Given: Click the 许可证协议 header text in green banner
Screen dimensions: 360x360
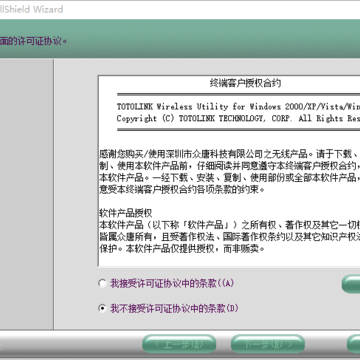Looking at the screenshot, I should coord(33,42).
